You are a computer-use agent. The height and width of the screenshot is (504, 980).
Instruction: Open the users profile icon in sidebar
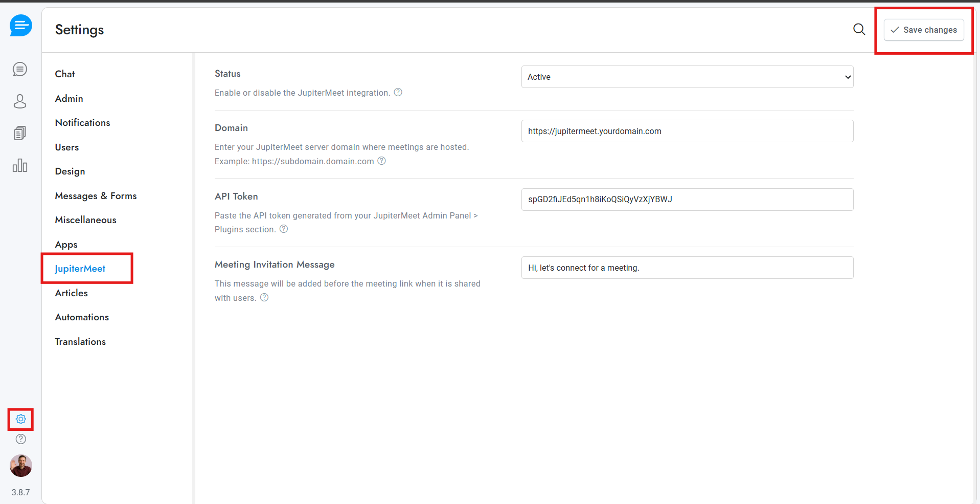pos(20,101)
